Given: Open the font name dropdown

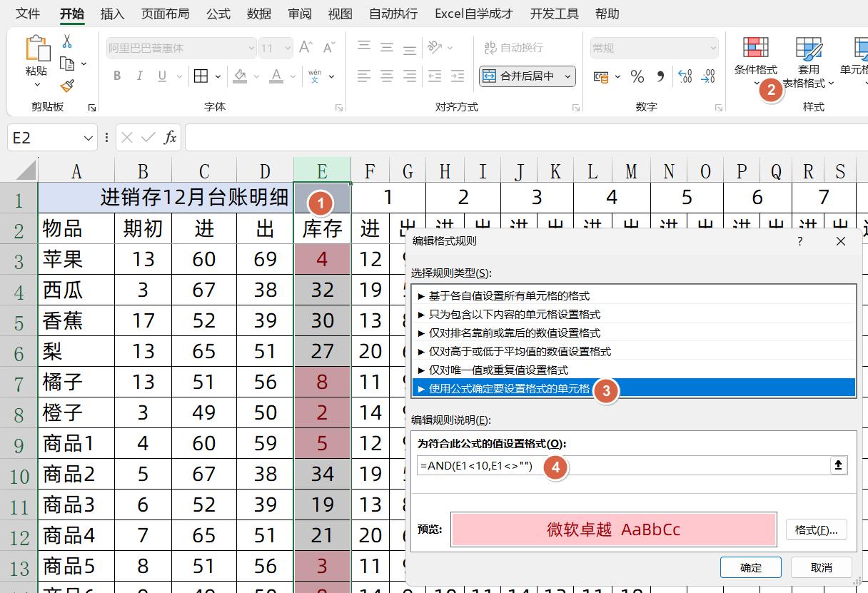Looking at the screenshot, I should coord(251,48).
